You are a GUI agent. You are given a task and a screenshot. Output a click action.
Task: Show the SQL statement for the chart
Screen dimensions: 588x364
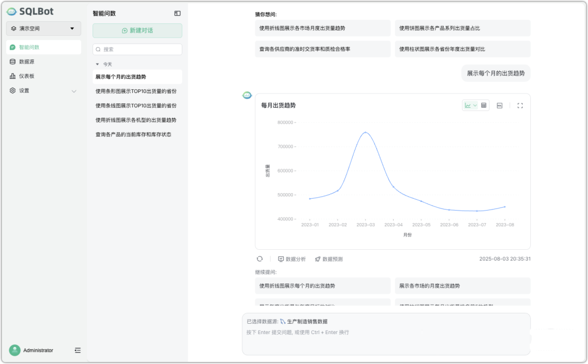click(500, 106)
